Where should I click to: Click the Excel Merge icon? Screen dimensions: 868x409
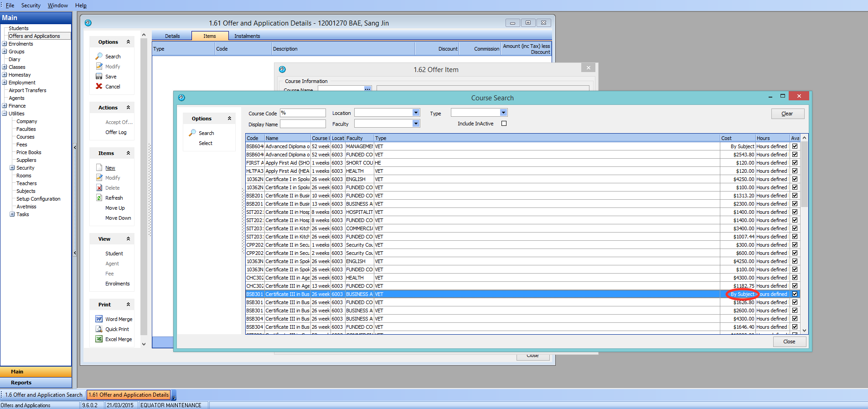pos(99,339)
